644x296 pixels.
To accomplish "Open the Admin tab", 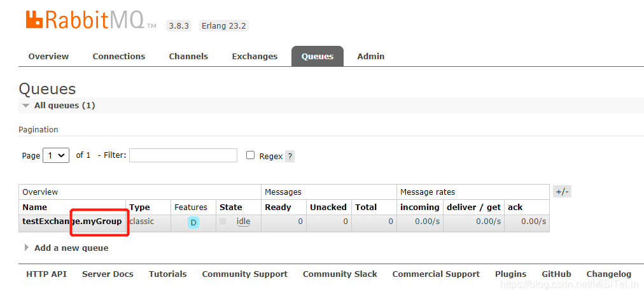I will [x=371, y=56].
